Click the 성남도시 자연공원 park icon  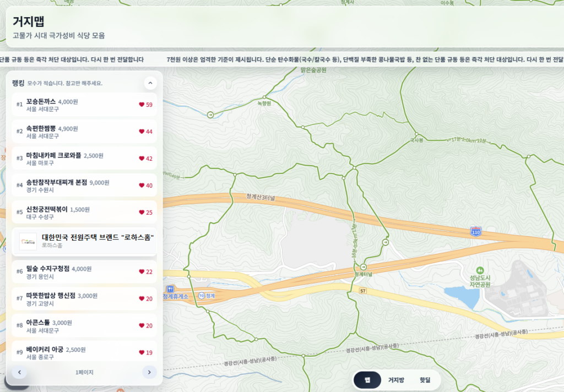pyautogui.click(x=480, y=270)
